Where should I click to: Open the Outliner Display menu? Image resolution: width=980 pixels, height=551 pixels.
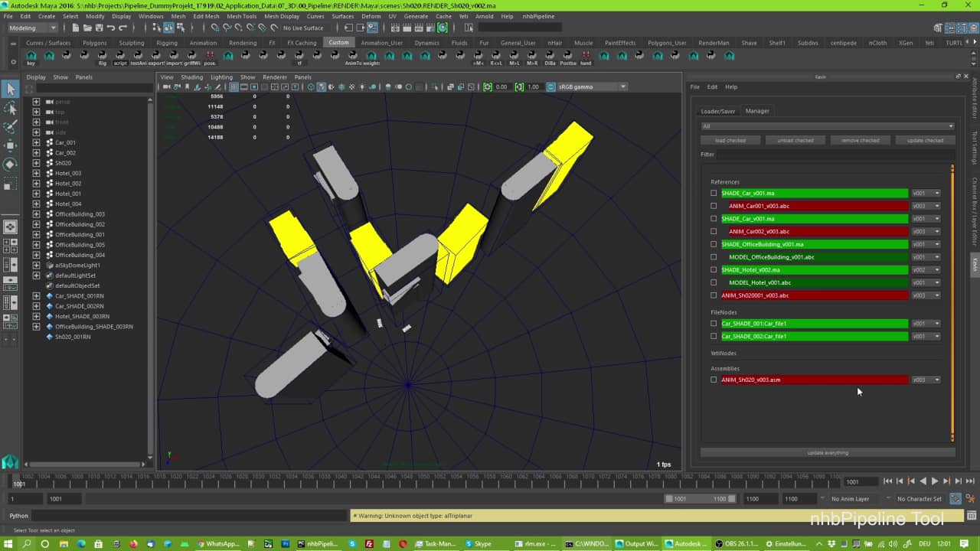coord(36,77)
